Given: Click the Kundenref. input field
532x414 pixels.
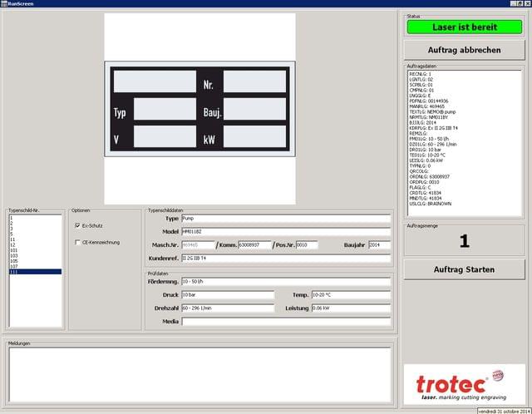Looking at the screenshot, I should tap(285, 259).
